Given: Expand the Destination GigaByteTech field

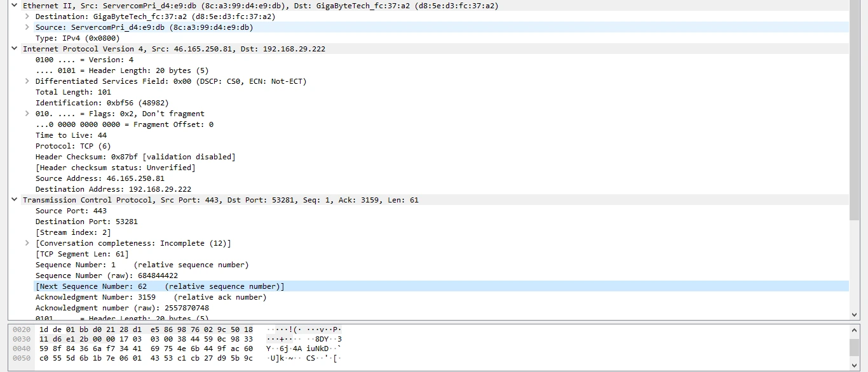Looking at the screenshot, I should [27, 17].
